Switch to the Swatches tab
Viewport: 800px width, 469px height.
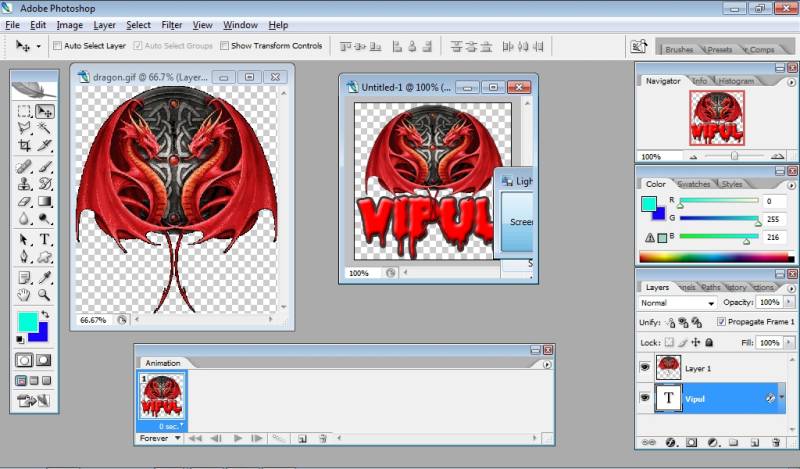point(693,184)
